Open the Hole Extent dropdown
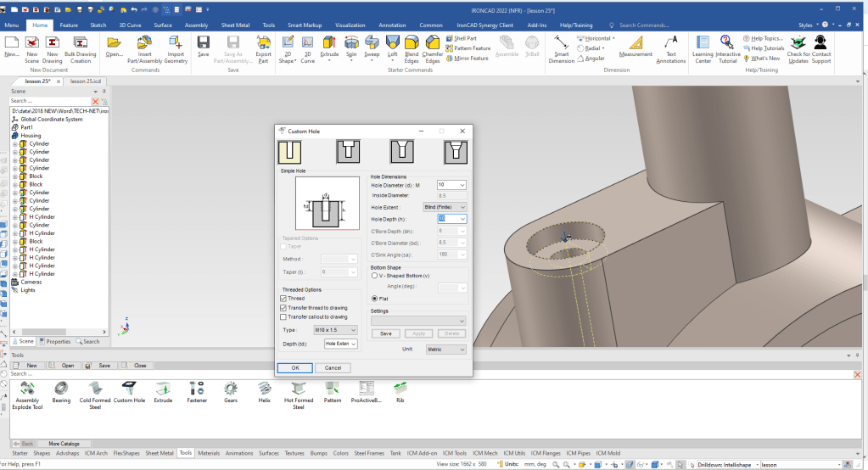The width and height of the screenshot is (868, 470). 445,207
